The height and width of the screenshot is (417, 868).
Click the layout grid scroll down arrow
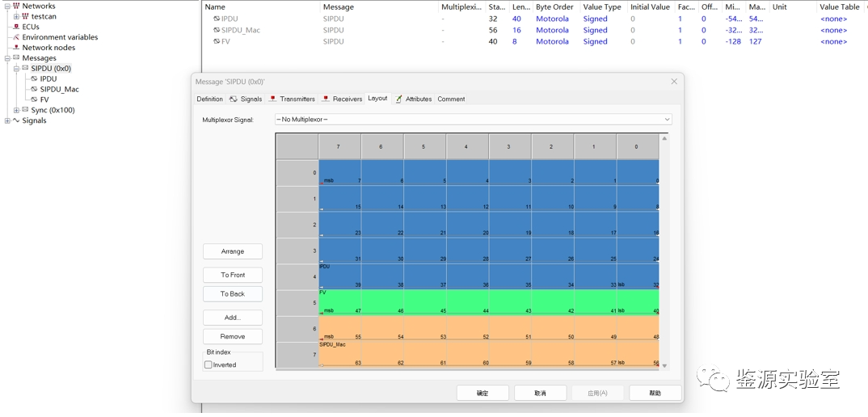coord(664,365)
